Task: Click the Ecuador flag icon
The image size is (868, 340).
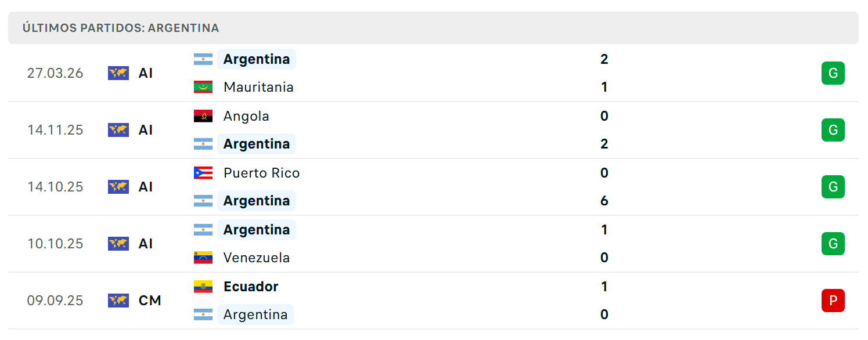Action: point(203,287)
